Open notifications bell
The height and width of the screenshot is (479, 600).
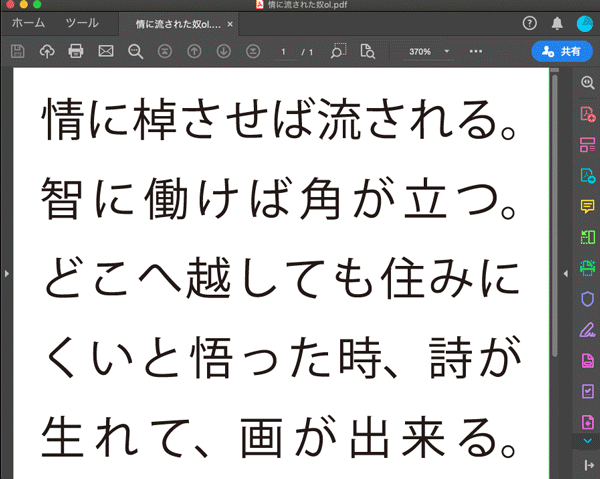557,23
